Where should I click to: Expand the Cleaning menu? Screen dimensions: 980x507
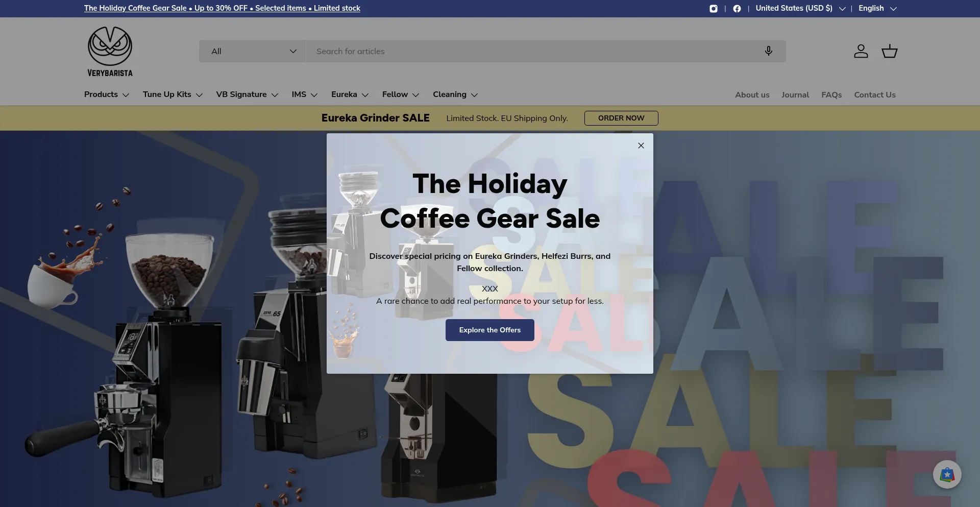pos(455,94)
